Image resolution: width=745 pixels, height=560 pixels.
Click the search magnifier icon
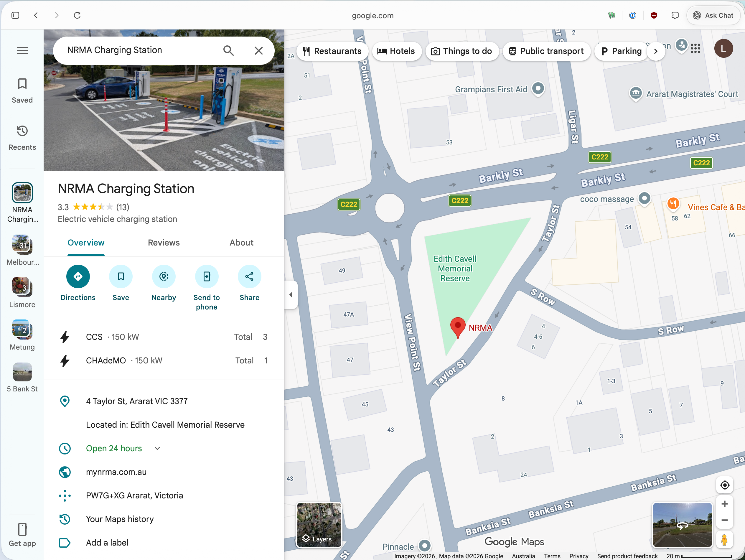click(228, 50)
